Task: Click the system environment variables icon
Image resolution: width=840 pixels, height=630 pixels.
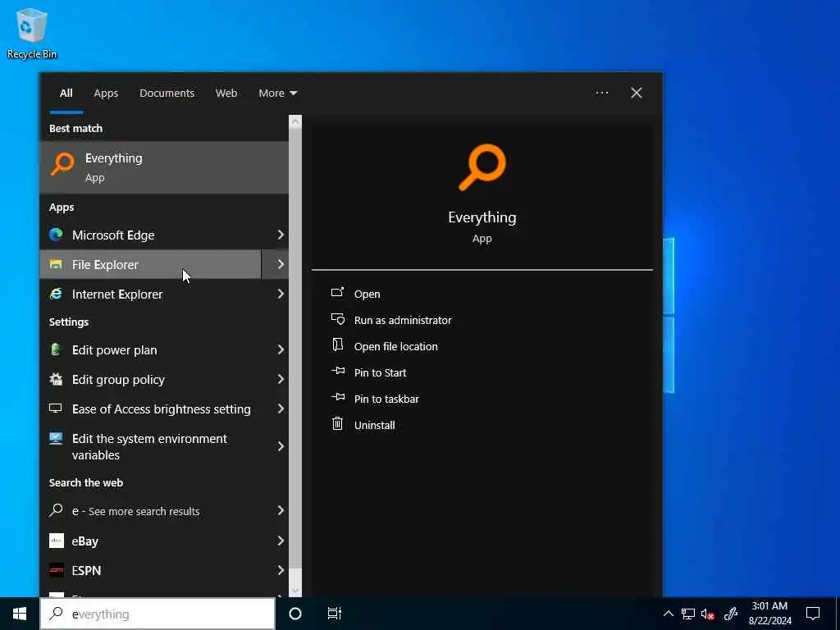Action: point(56,439)
